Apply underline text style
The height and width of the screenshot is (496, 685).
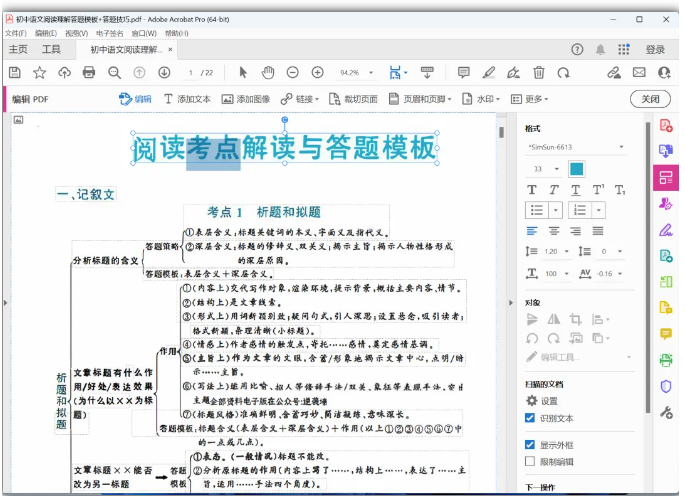[576, 190]
